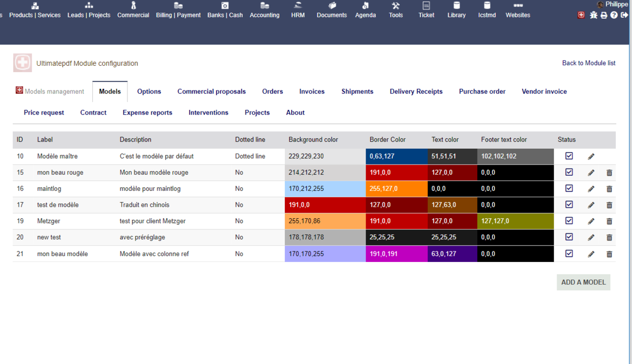Open the Library module

457,10
